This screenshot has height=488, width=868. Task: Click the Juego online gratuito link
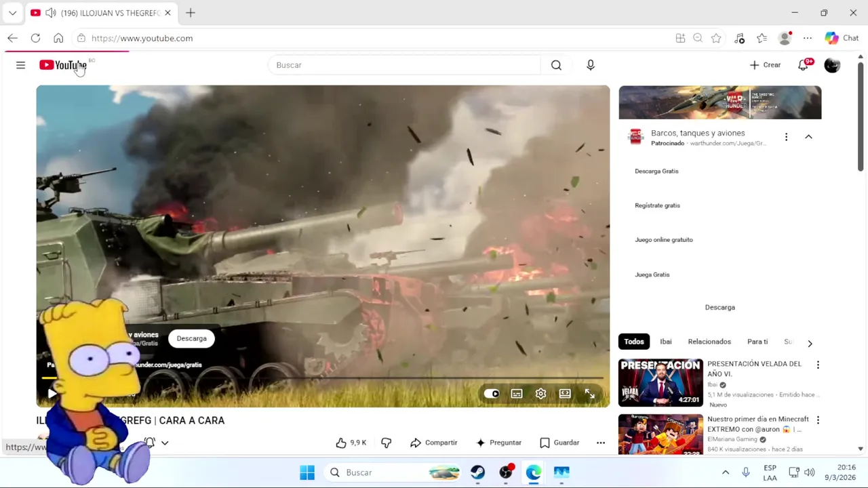pyautogui.click(x=664, y=240)
